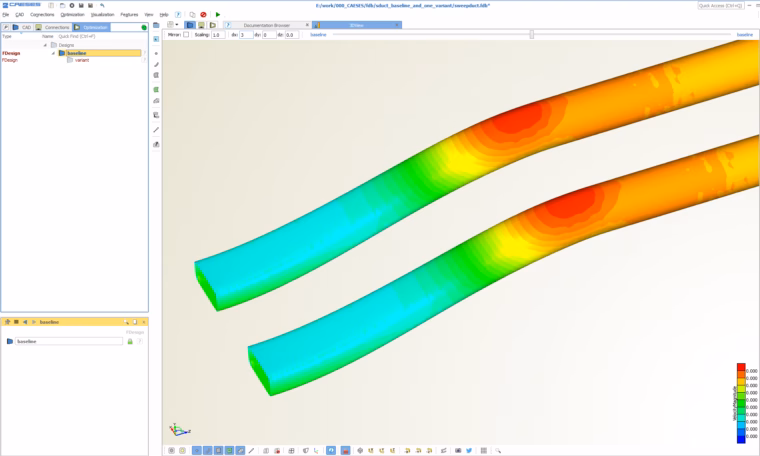Click the right baseline label by slider
760x456 pixels.
click(744, 35)
